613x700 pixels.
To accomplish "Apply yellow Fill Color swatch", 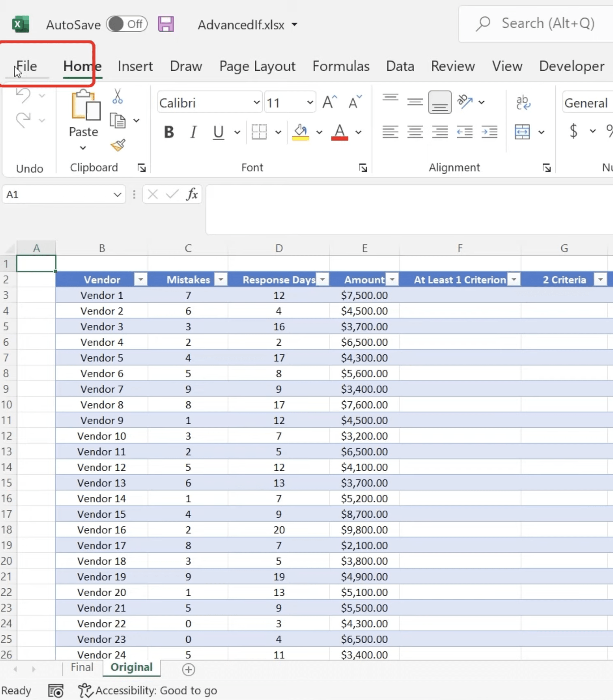I will (300, 139).
